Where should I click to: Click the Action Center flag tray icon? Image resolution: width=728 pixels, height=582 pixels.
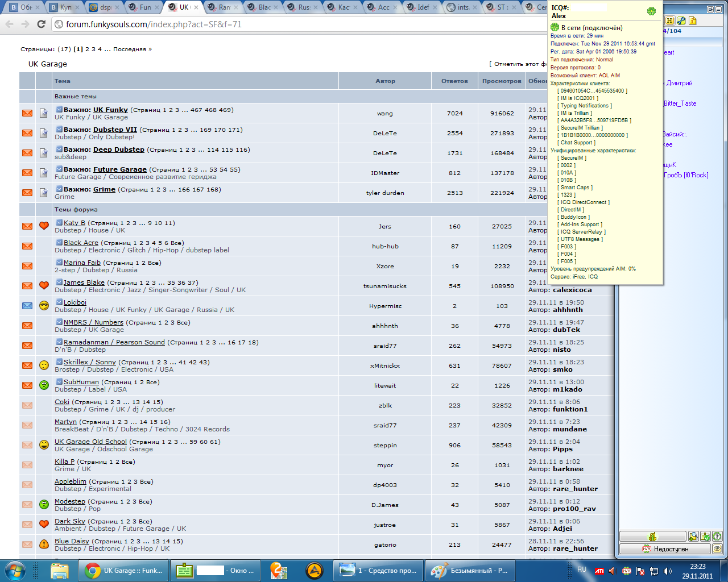640,571
